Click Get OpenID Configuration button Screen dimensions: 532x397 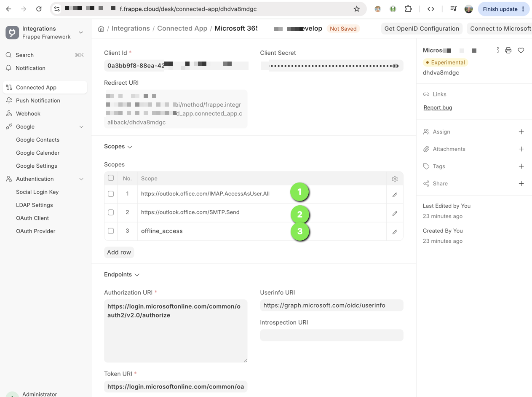click(x=422, y=29)
